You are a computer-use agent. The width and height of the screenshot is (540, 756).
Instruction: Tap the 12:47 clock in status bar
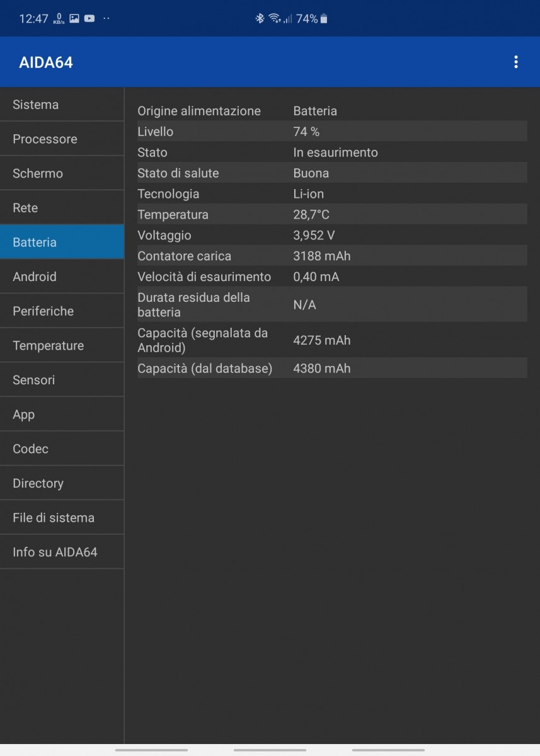point(33,19)
